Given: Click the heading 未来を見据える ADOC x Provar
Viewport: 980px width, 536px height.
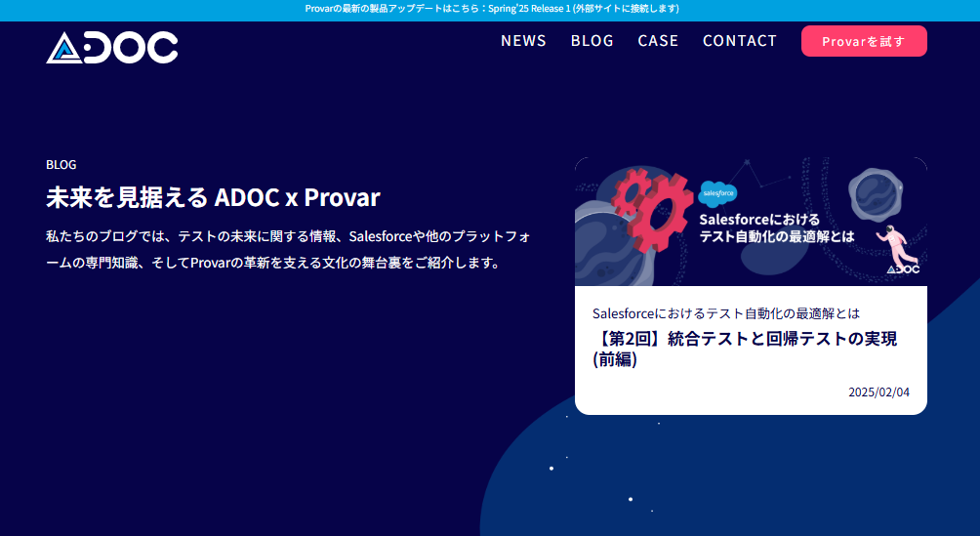Looking at the screenshot, I should tap(213, 197).
